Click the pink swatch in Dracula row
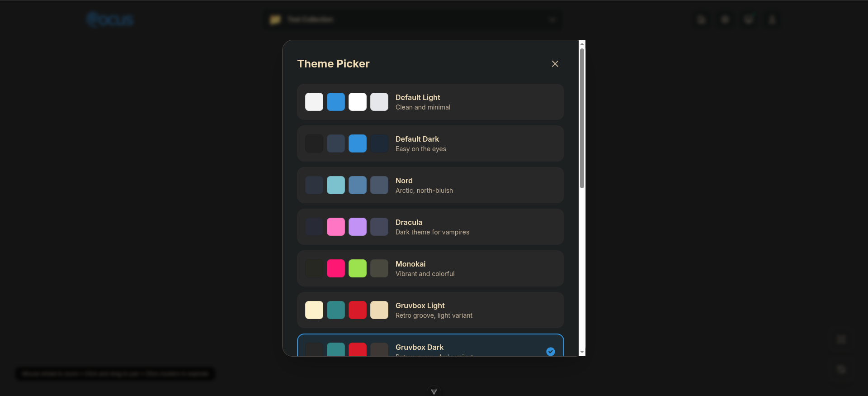Viewport: 868px width, 396px height. (x=336, y=227)
